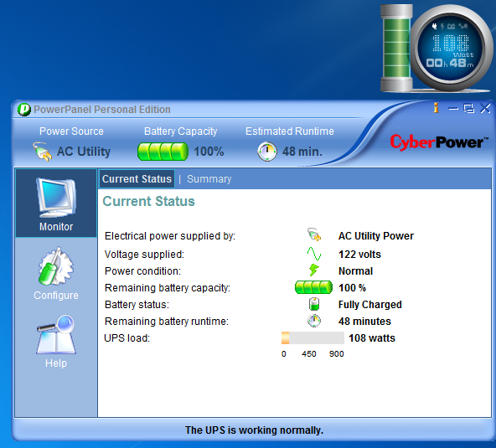
Task: Click the desktop gadget watt display
Action: [x=451, y=44]
